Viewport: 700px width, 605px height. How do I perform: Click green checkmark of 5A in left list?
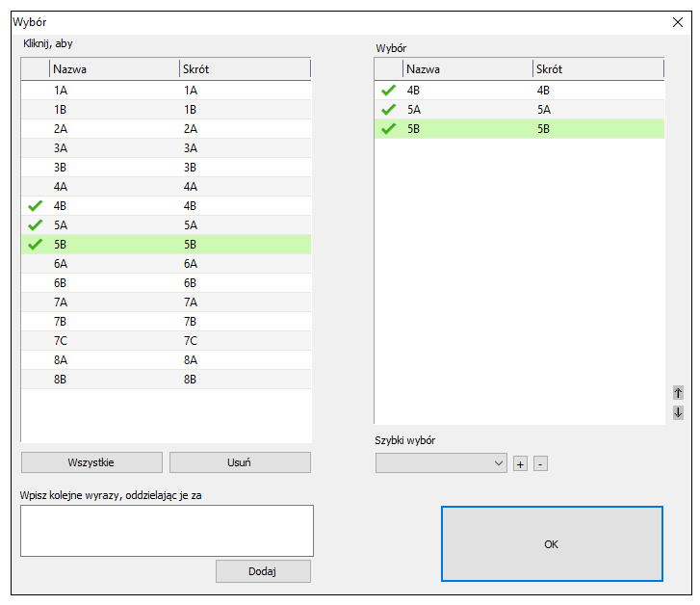click(36, 225)
